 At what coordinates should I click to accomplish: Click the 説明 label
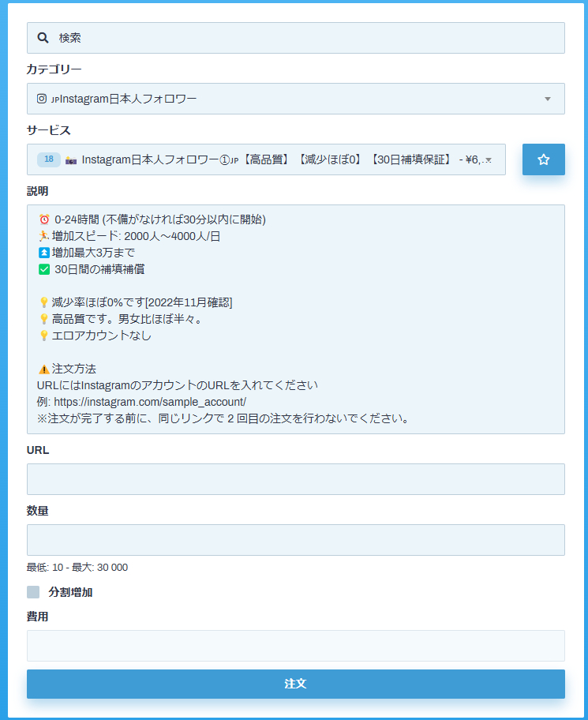tap(38, 191)
